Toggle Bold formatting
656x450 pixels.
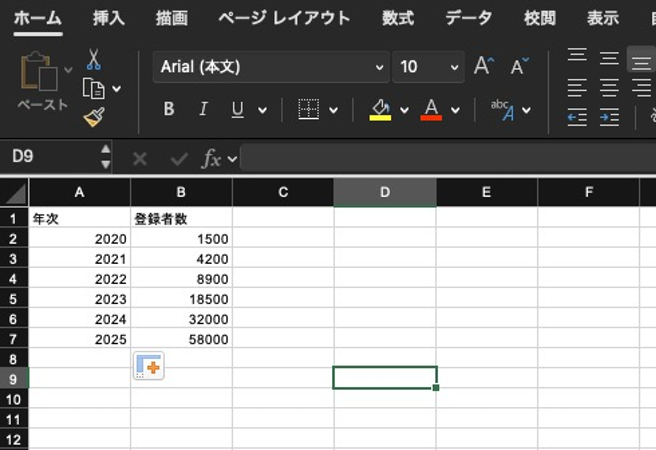coord(169,109)
